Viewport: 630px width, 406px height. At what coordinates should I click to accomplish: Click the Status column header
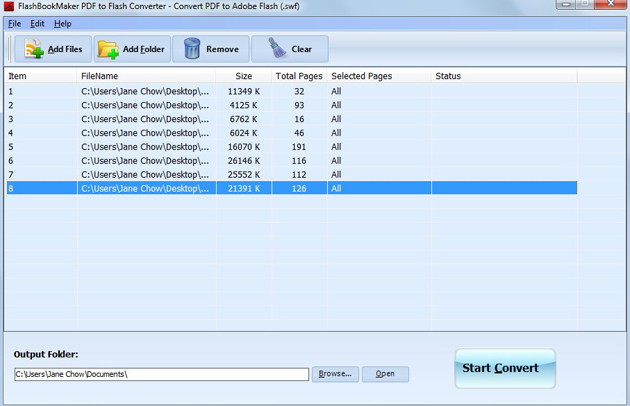pos(504,76)
